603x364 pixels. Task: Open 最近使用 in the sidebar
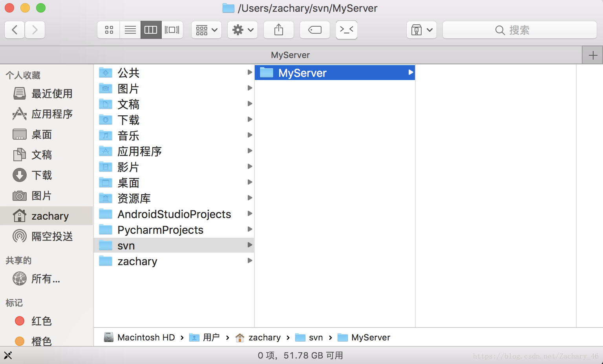coord(46,93)
